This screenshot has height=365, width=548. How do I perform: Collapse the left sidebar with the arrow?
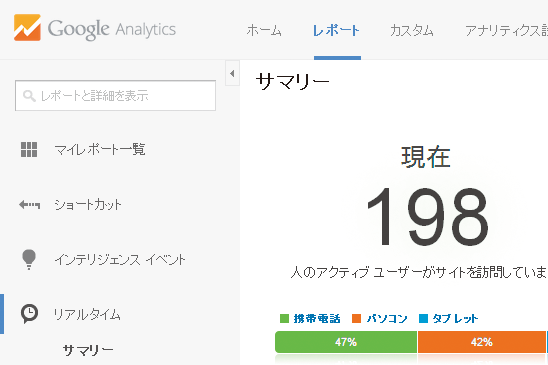(x=232, y=73)
